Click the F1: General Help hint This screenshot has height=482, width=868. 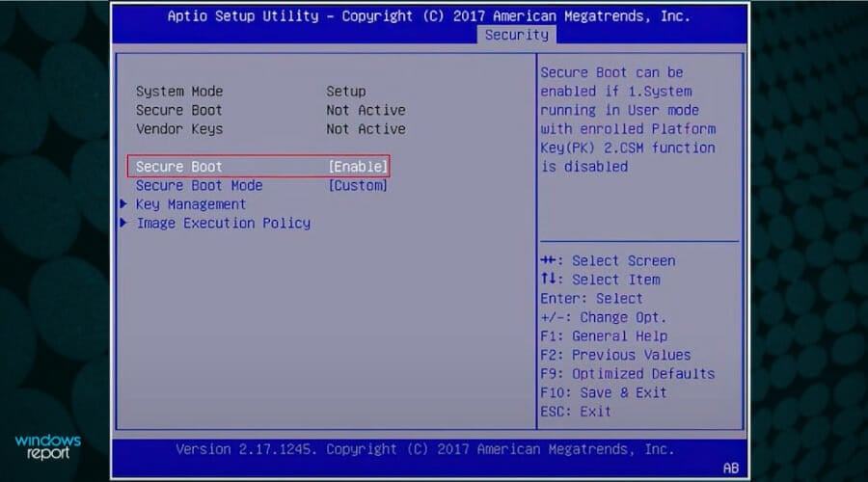click(x=604, y=335)
